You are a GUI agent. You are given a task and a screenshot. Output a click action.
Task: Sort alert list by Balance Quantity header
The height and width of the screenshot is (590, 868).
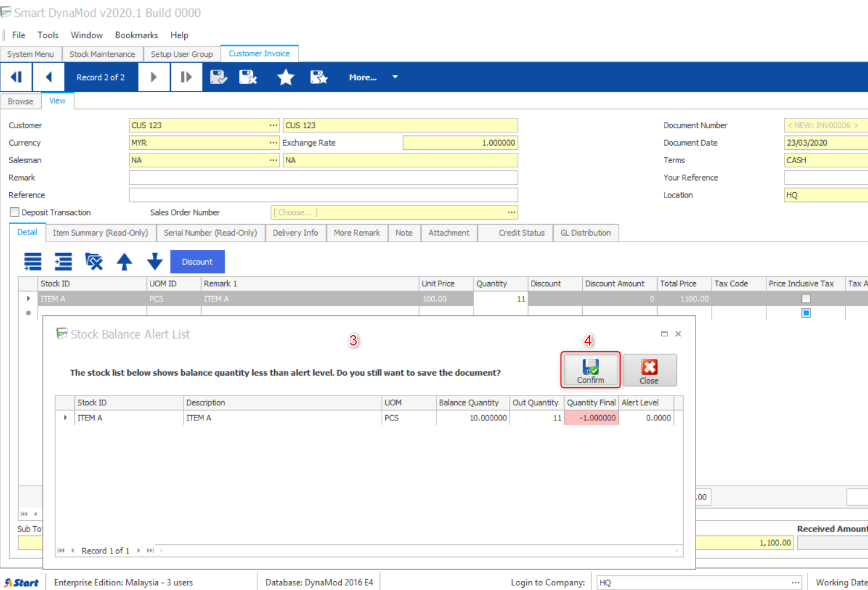(473, 402)
